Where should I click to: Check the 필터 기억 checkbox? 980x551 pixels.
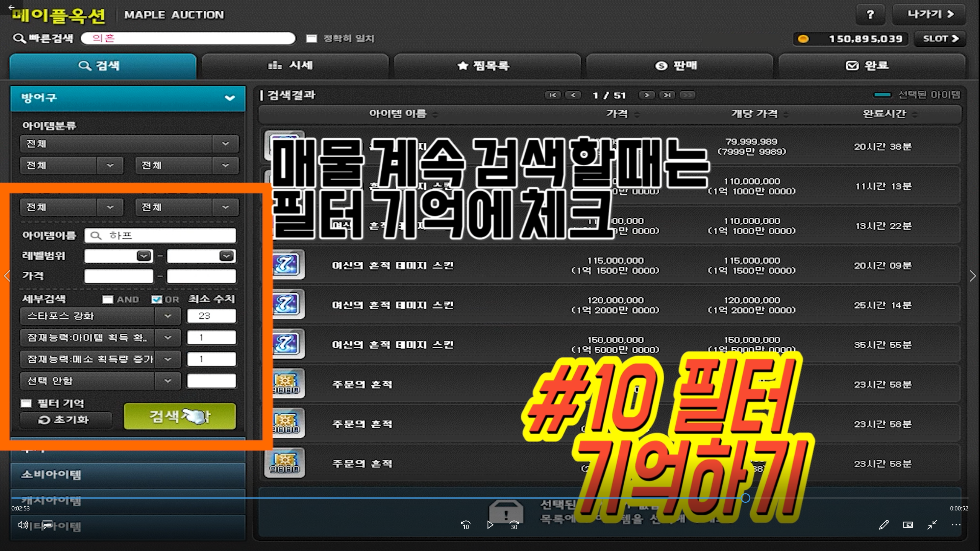click(x=26, y=403)
